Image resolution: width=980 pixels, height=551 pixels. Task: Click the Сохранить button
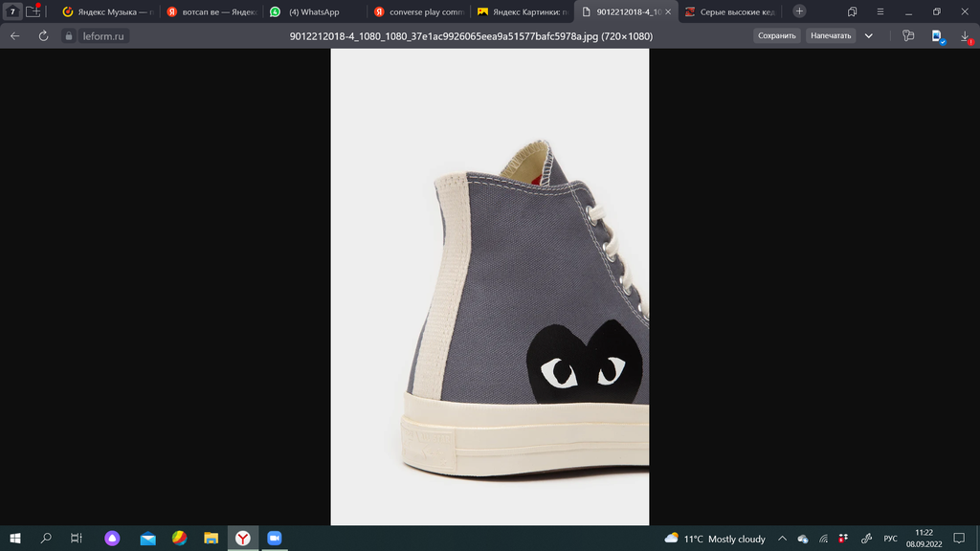click(776, 35)
